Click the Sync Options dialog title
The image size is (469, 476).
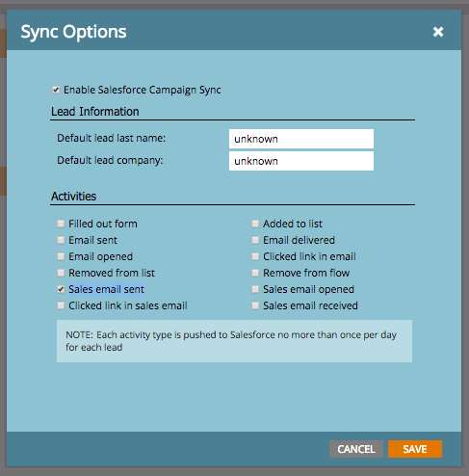[73, 32]
